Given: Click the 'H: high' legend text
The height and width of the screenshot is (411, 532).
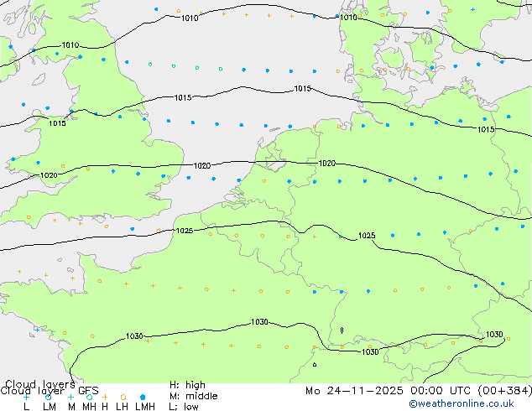Looking at the screenshot, I should point(187,385).
